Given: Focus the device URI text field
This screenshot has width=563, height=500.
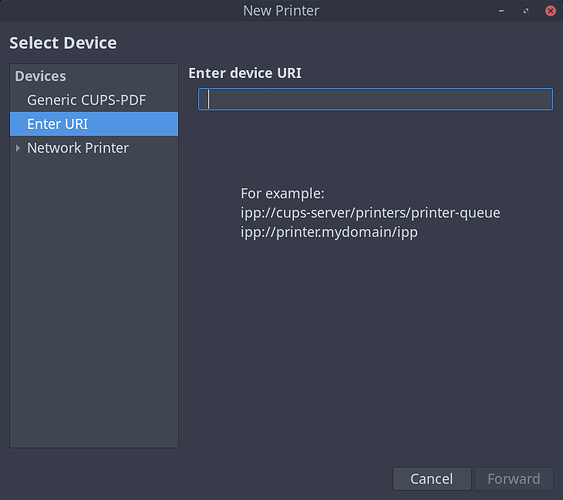Looking at the screenshot, I should click(375, 99).
